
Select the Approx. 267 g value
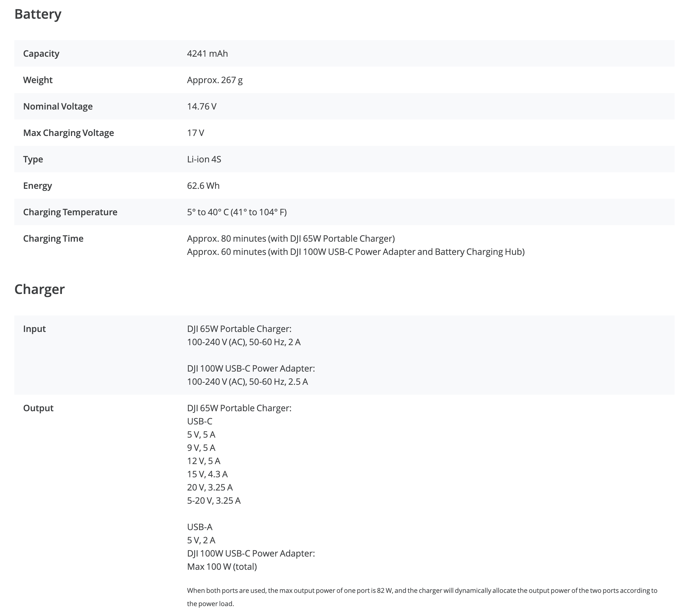(215, 80)
